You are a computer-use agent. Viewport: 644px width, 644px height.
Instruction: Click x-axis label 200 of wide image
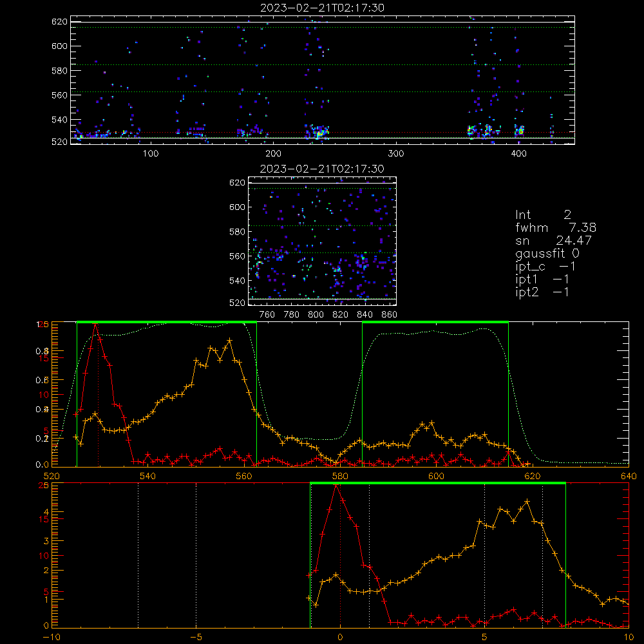274,154
